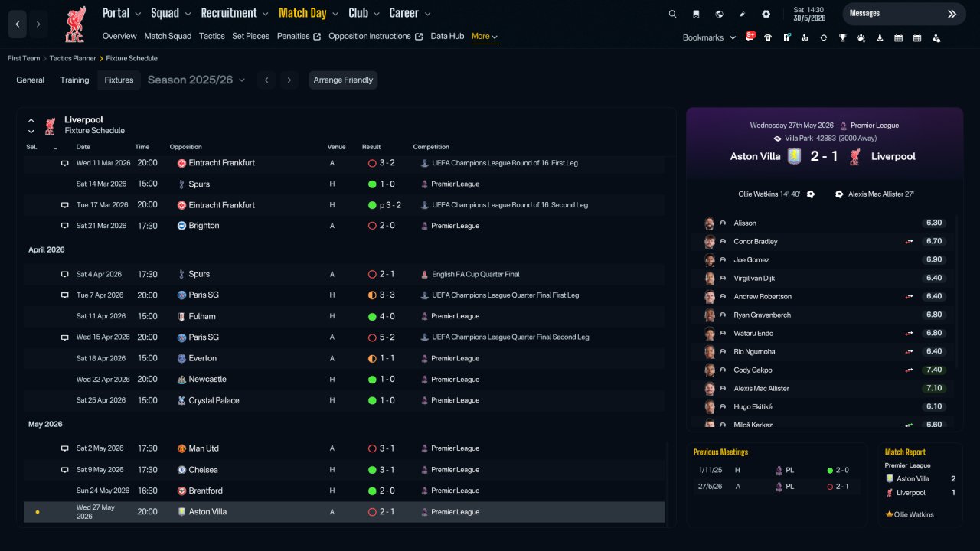Go to next season with right arrow
This screenshot has height=551, width=980.
pyautogui.click(x=289, y=80)
